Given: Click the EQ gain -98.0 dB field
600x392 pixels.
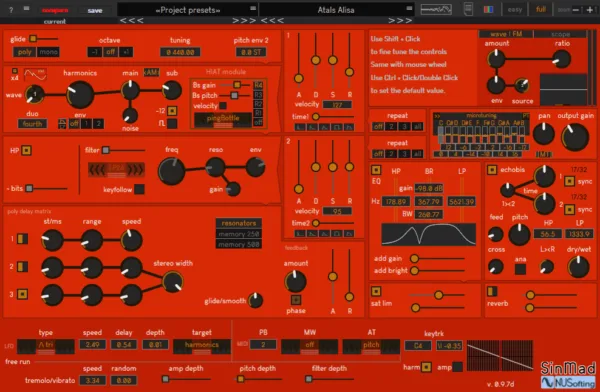Looking at the screenshot, I should coord(429,188).
